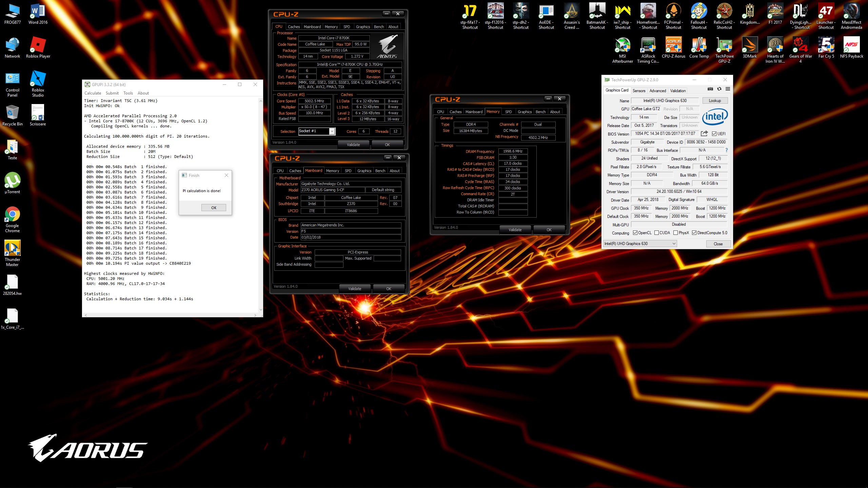Launch µTorrent from the desktop
Viewport: 868px width, 488px height.
pyautogui.click(x=13, y=184)
